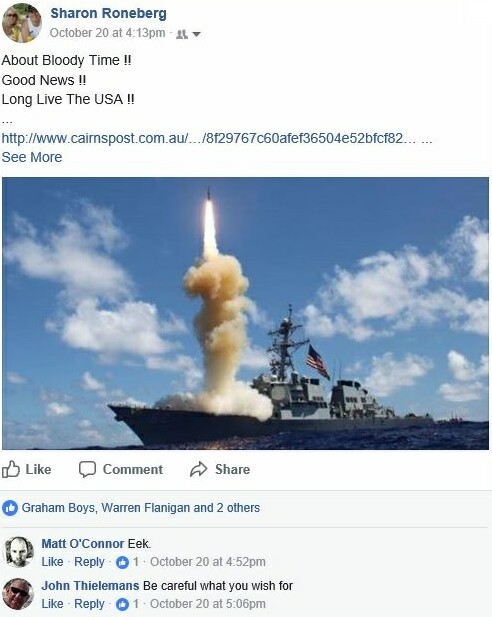Expand the post with See More
Image resolution: width=492 pixels, height=617 pixels.
click(32, 157)
